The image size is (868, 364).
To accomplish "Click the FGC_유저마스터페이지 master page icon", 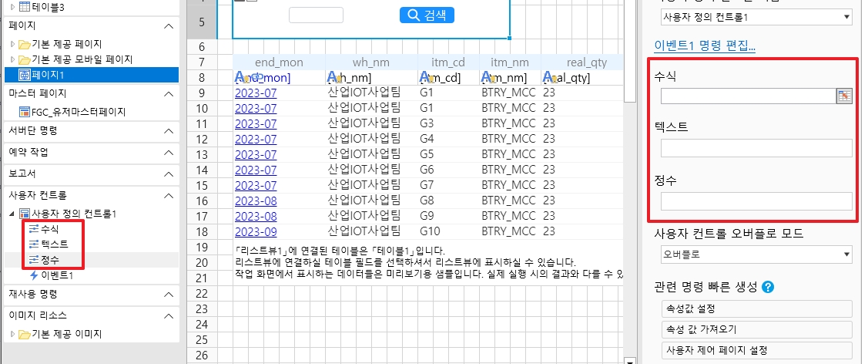I will [25, 112].
